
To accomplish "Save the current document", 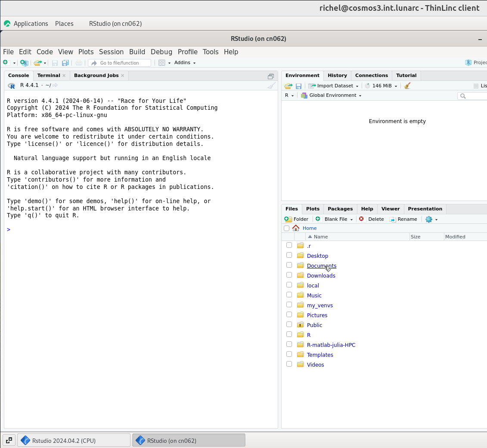I will tap(55, 62).
